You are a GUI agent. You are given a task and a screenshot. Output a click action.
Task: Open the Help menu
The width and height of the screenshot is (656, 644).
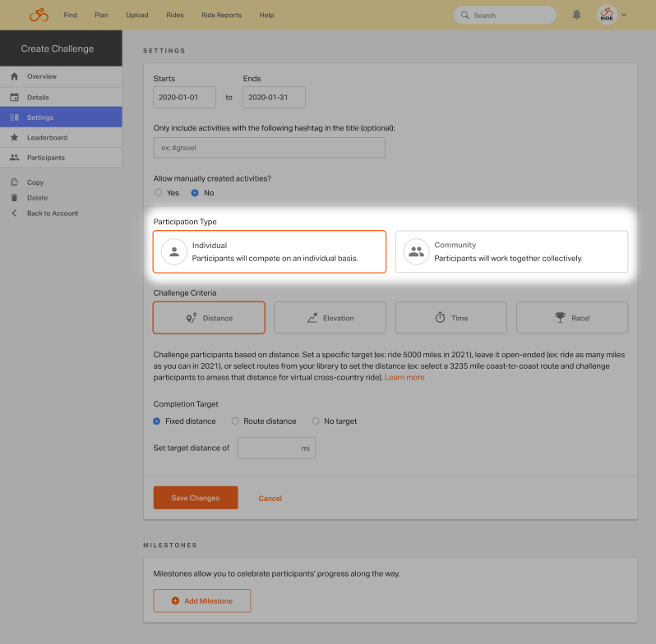[x=266, y=15]
